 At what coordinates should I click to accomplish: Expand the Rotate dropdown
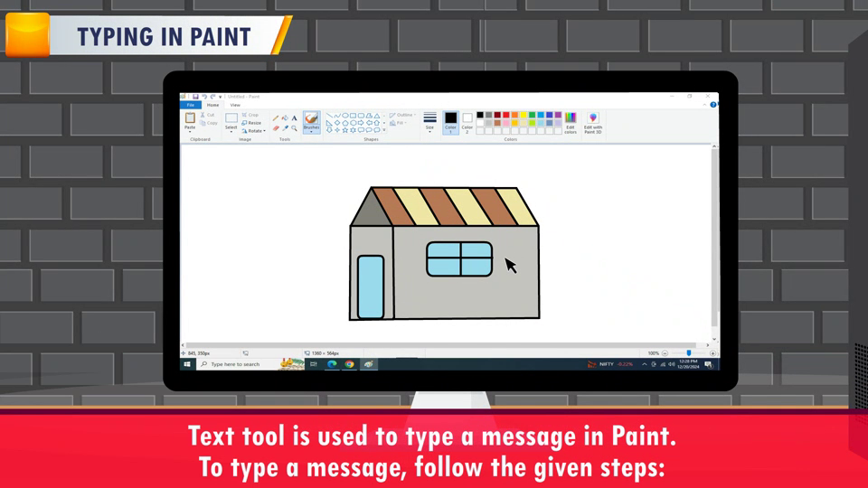point(254,131)
